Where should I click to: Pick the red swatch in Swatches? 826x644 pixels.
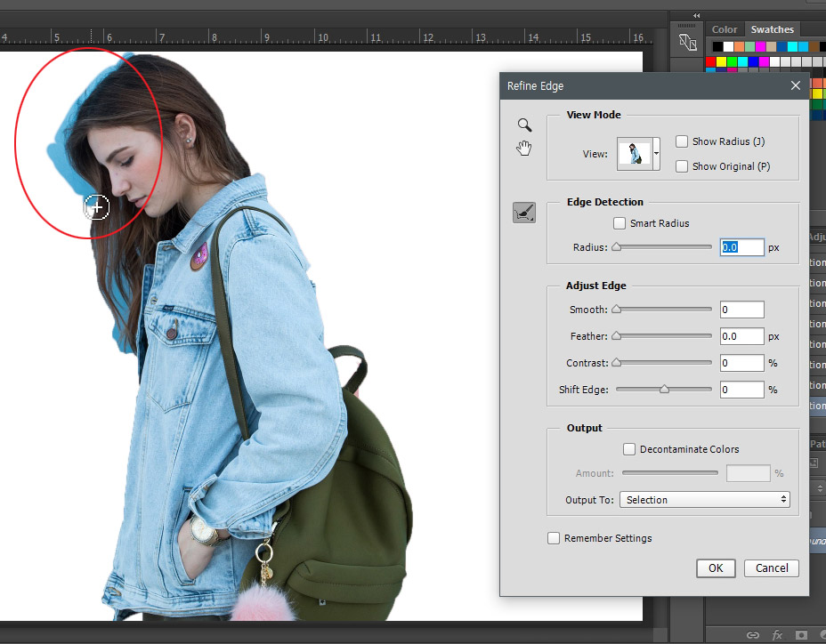[x=711, y=62]
